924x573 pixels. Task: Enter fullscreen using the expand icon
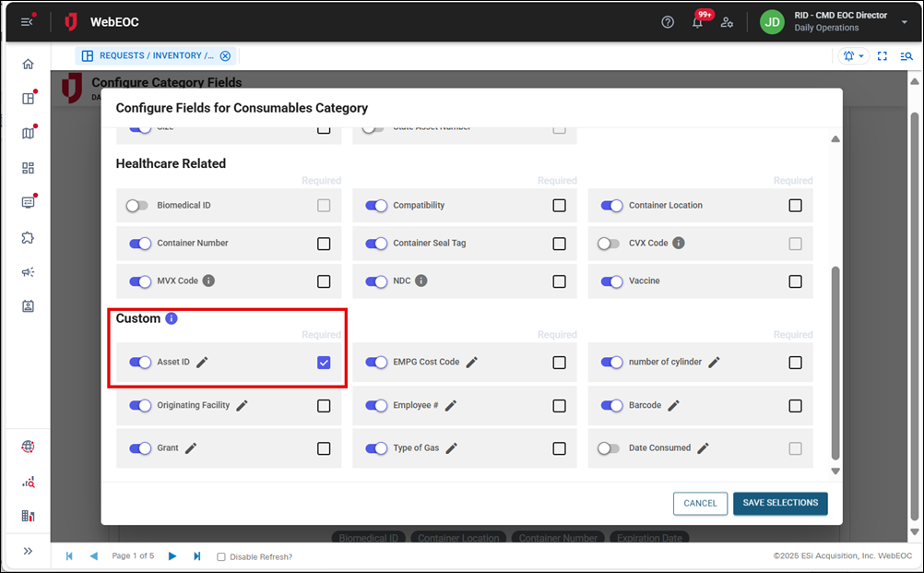click(x=882, y=55)
